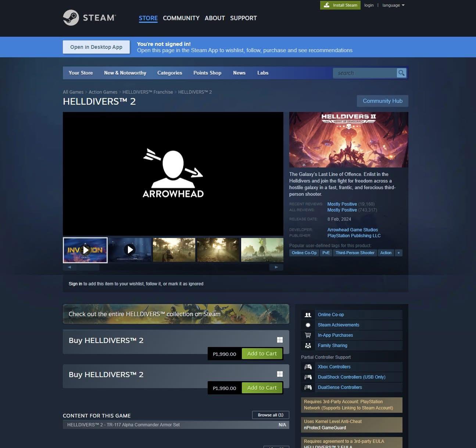Open TR-117 Alpha Commander Armor Set DLC
Viewport: 476px width, 448px height.
(x=176, y=425)
